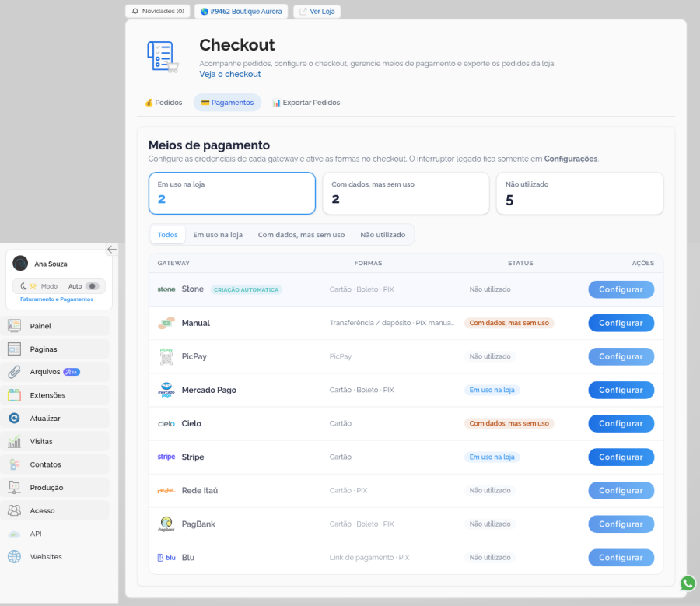
Task: Click the Websites menu label
Action: coord(46,557)
